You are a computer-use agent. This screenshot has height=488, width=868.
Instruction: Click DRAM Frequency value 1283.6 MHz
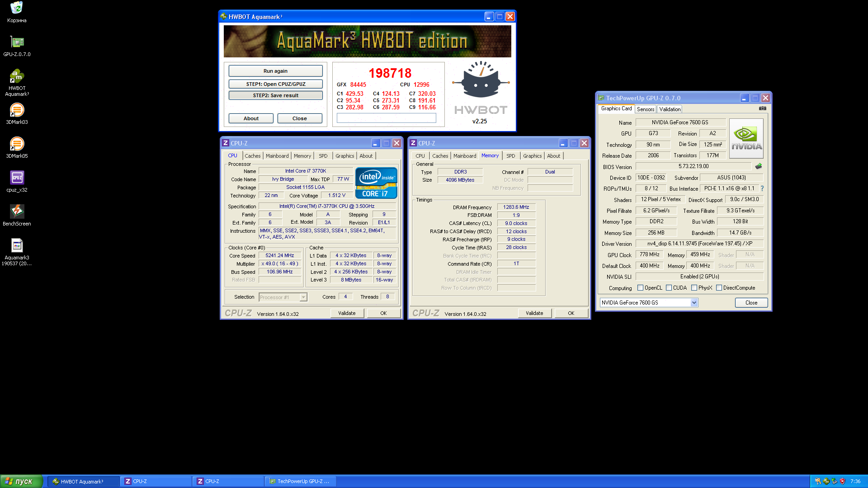pyautogui.click(x=516, y=207)
